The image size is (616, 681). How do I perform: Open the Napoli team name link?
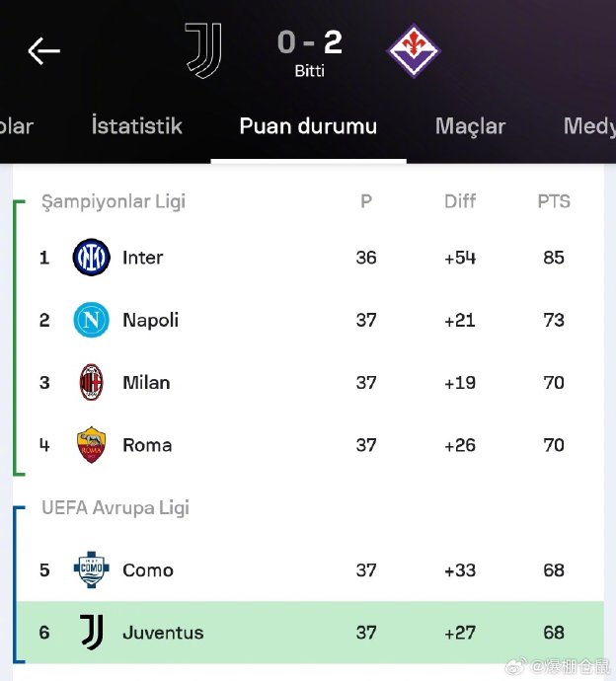(150, 321)
